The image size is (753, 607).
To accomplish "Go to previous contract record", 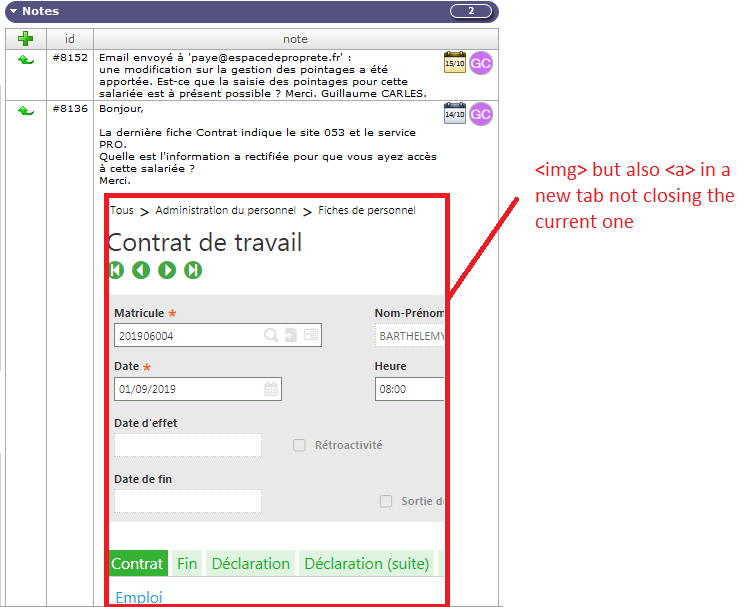I will tap(141, 270).
